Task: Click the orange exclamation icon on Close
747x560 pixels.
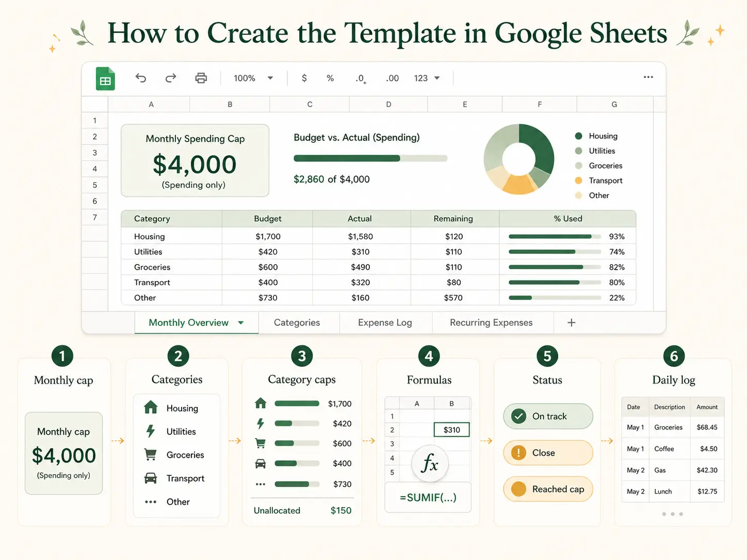Action: (518, 453)
